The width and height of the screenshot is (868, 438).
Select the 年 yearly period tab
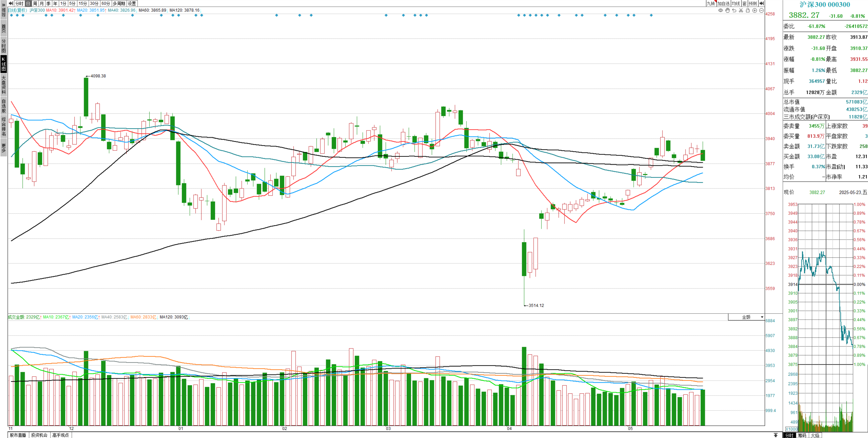pos(55,3)
